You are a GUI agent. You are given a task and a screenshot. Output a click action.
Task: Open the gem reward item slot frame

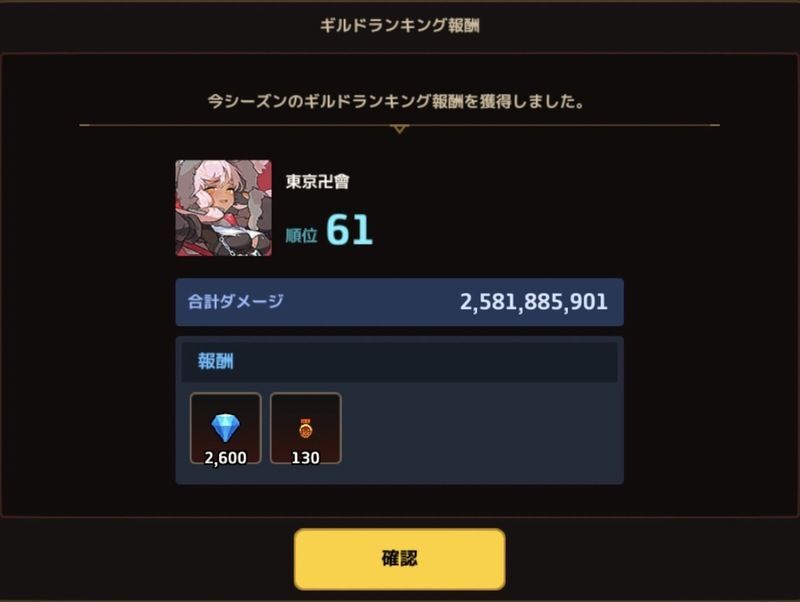click(x=226, y=429)
